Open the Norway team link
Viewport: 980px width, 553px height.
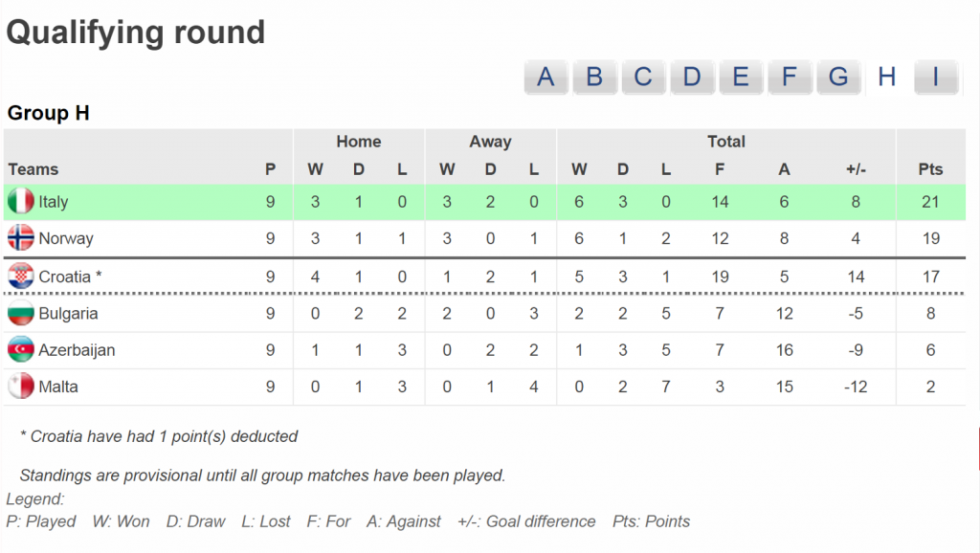[66, 238]
